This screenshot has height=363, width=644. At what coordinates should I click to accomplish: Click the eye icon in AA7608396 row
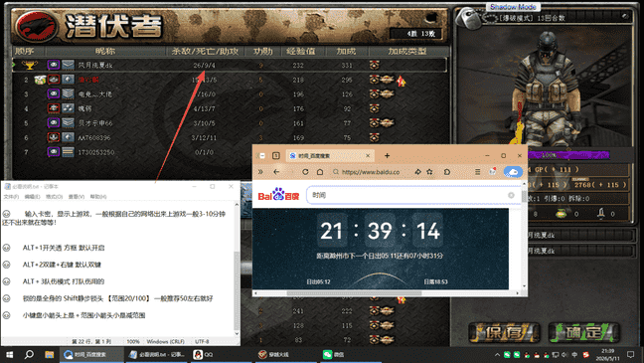point(54,137)
